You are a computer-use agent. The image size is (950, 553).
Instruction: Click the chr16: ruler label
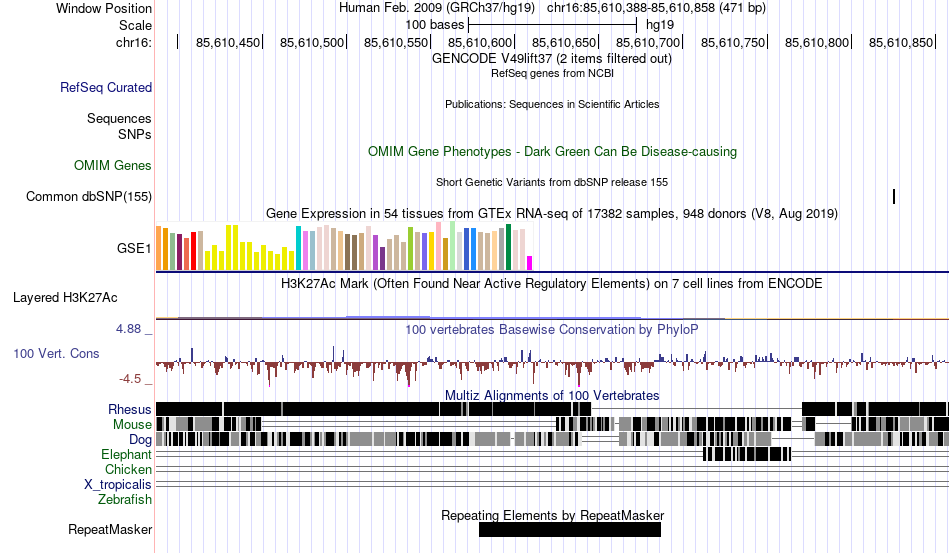(134, 42)
